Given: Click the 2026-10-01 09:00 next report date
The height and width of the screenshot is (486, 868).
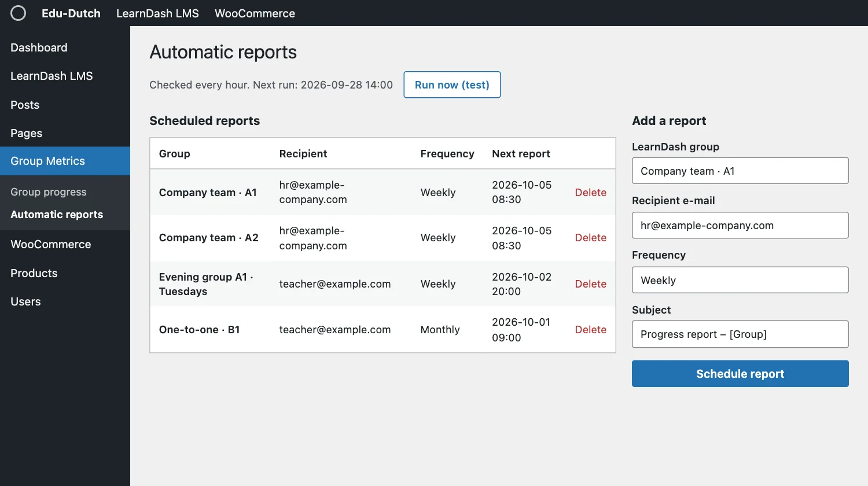Looking at the screenshot, I should [521, 330].
